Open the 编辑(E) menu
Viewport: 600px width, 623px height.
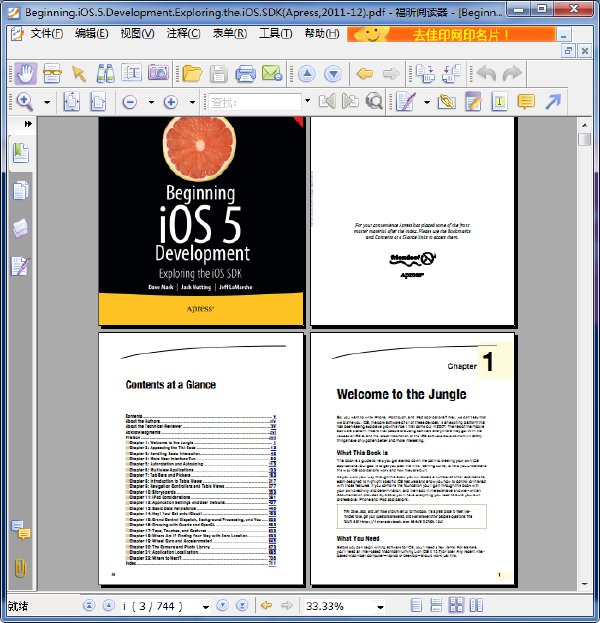coord(91,34)
